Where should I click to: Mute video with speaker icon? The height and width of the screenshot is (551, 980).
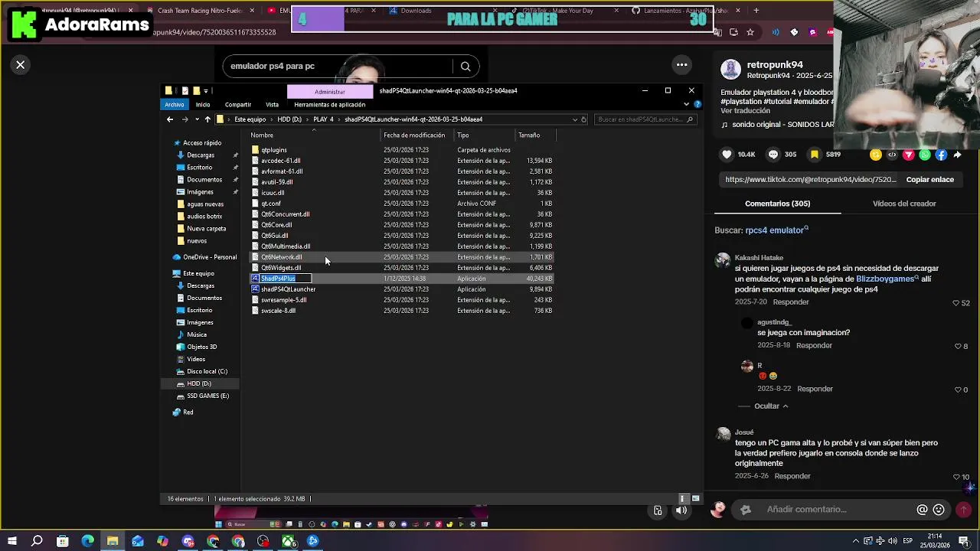[681, 510]
